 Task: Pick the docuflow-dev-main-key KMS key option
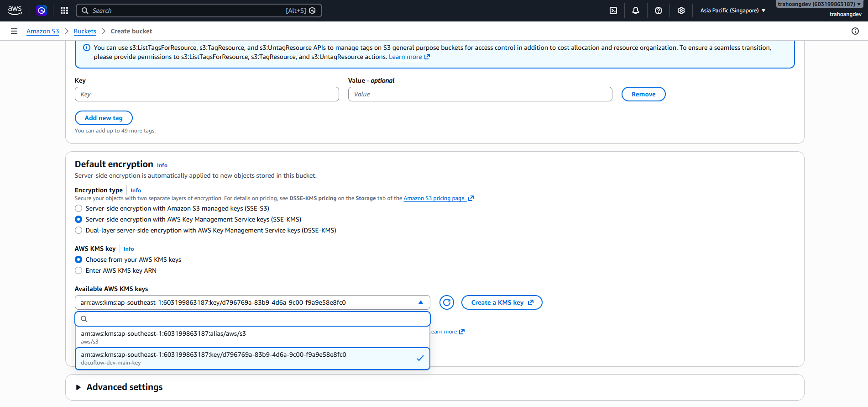click(252, 359)
